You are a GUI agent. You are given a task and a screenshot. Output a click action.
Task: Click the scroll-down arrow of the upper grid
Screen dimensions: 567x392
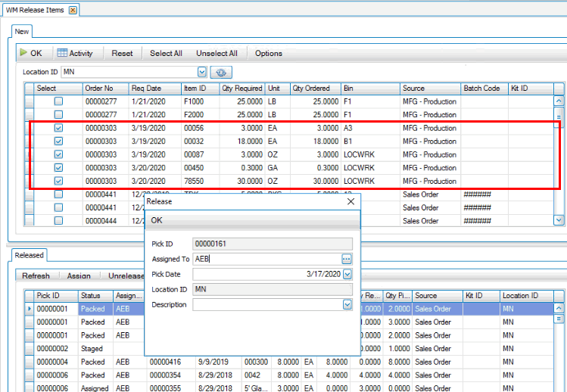[559, 219]
